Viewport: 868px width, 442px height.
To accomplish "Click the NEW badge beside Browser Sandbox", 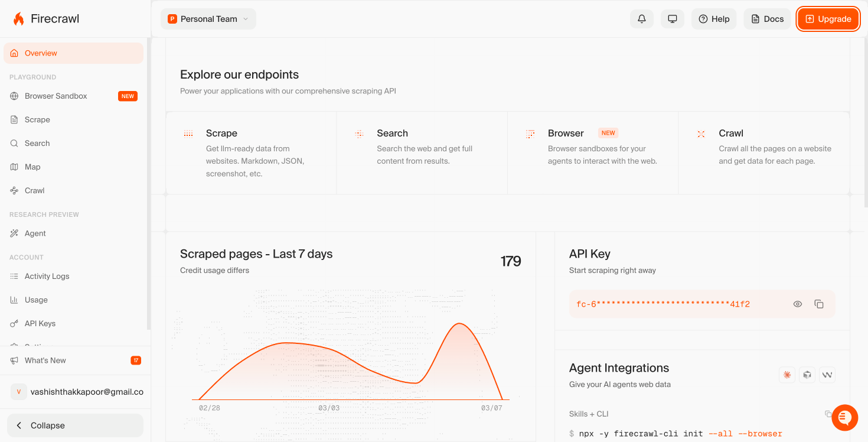I will (x=128, y=96).
